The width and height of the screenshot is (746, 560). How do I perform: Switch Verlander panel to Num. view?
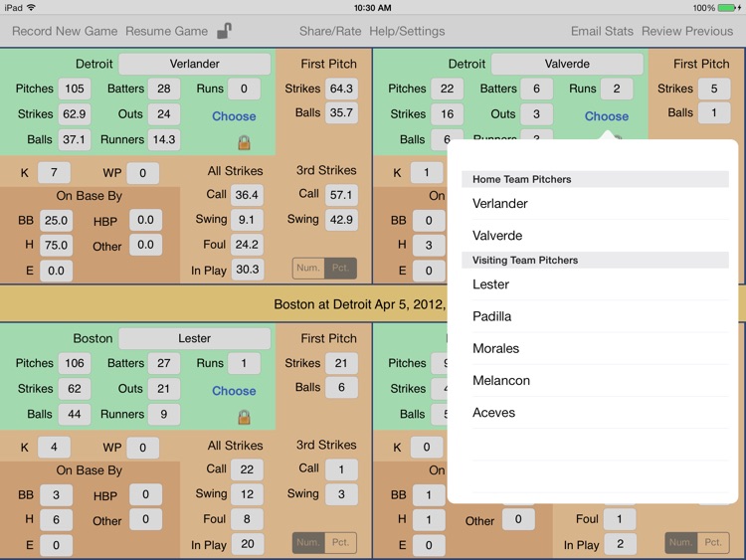pos(308,268)
